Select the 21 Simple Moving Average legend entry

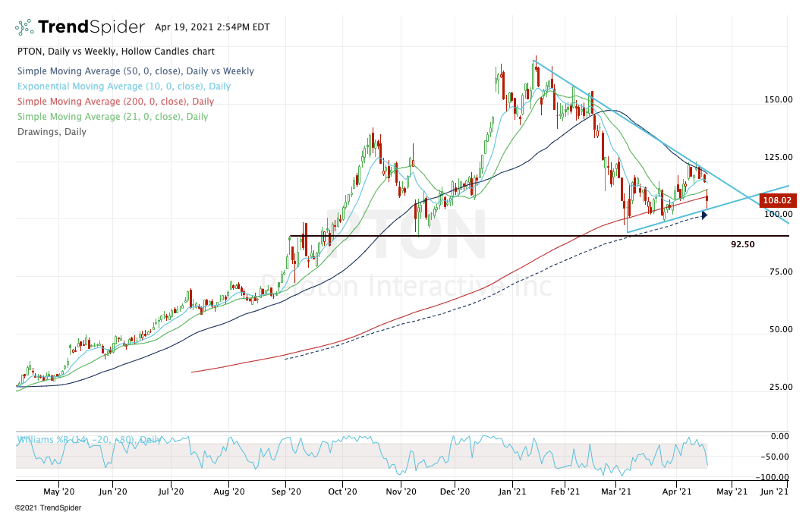(x=113, y=117)
